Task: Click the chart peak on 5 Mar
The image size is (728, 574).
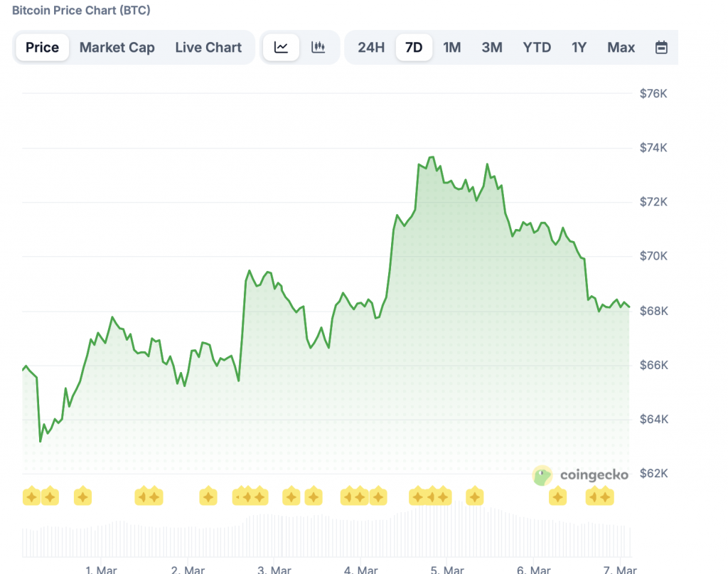Action: 432,156
